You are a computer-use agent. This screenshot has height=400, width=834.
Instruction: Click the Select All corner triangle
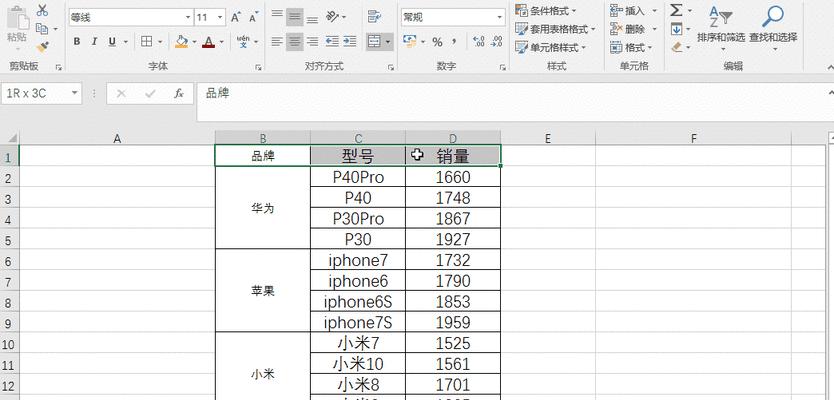[x=10, y=138]
